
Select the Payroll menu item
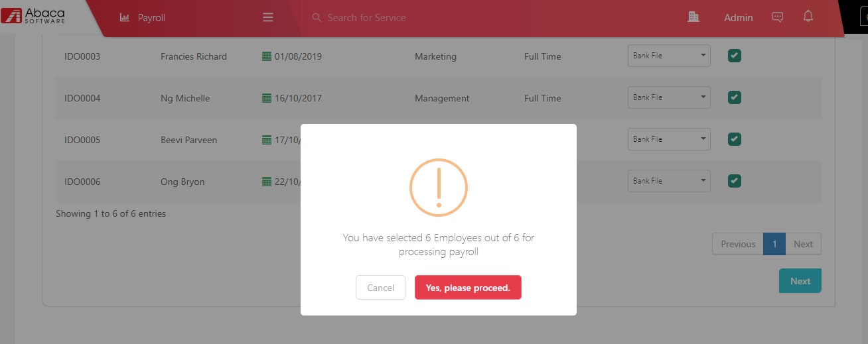[151, 18]
